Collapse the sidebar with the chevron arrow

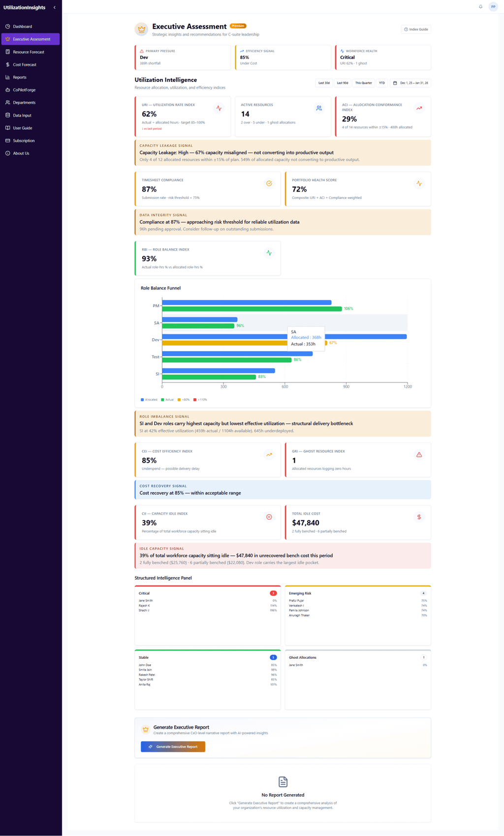[x=55, y=7]
